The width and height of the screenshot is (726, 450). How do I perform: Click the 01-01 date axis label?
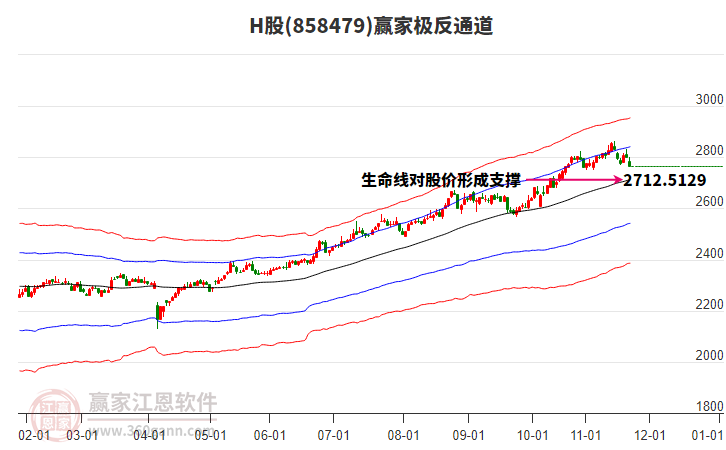tap(707, 436)
